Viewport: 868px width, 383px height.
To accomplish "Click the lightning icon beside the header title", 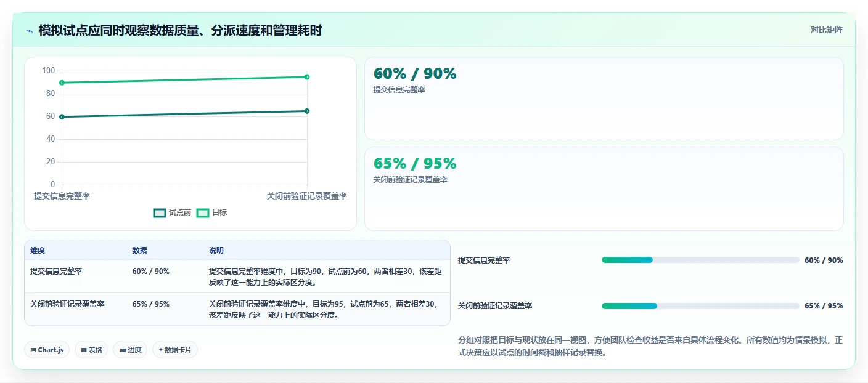I will coord(30,31).
